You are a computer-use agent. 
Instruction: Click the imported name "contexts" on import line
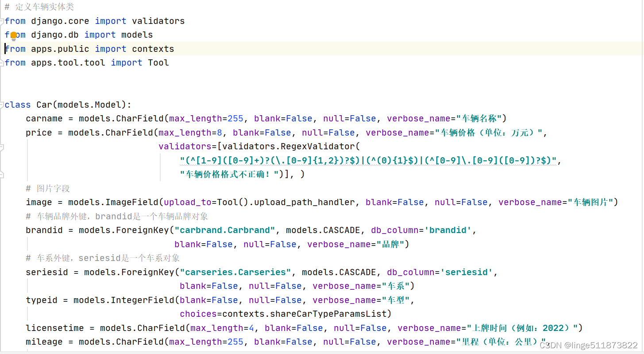coord(153,49)
